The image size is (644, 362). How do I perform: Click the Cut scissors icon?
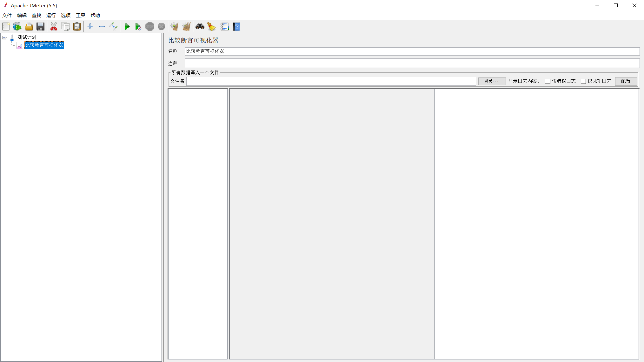(54, 27)
